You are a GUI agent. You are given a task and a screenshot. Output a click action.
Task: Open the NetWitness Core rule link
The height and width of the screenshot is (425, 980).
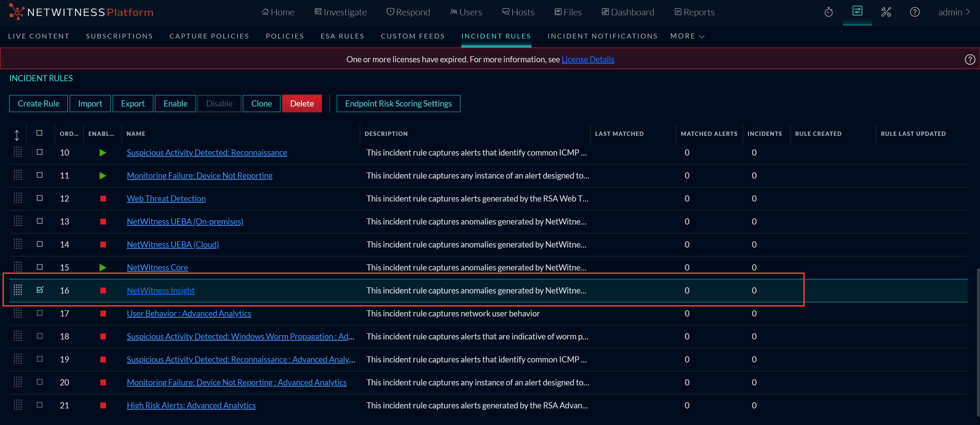point(157,267)
